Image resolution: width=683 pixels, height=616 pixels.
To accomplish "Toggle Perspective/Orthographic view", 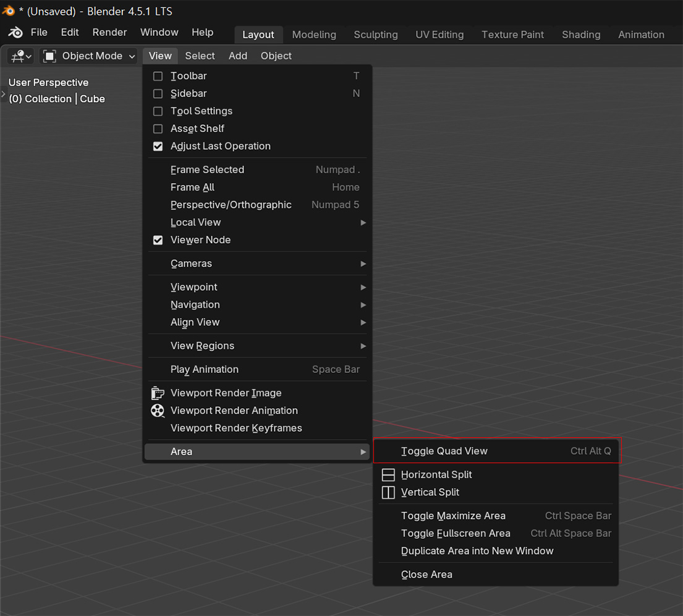I will [257, 205].
